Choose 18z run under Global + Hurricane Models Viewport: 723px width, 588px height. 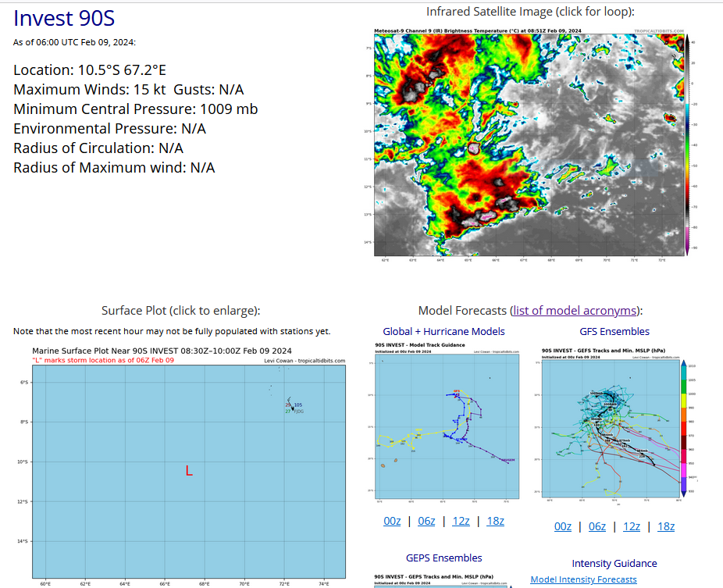click(495, 521)
